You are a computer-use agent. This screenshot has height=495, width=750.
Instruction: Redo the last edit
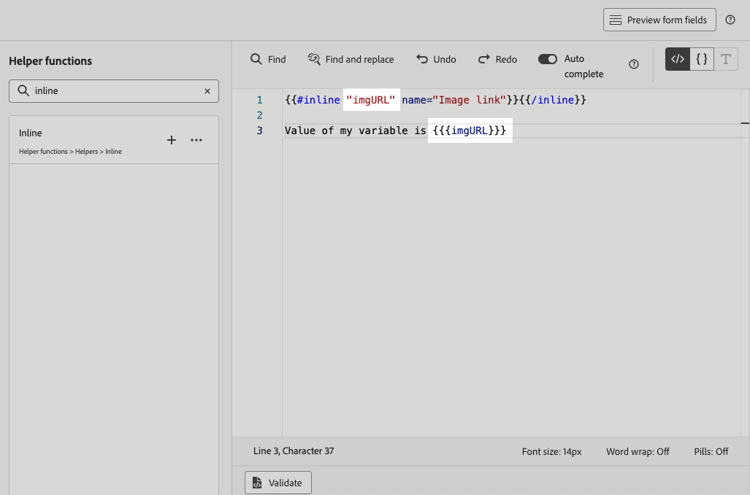[x=497, y=59]
